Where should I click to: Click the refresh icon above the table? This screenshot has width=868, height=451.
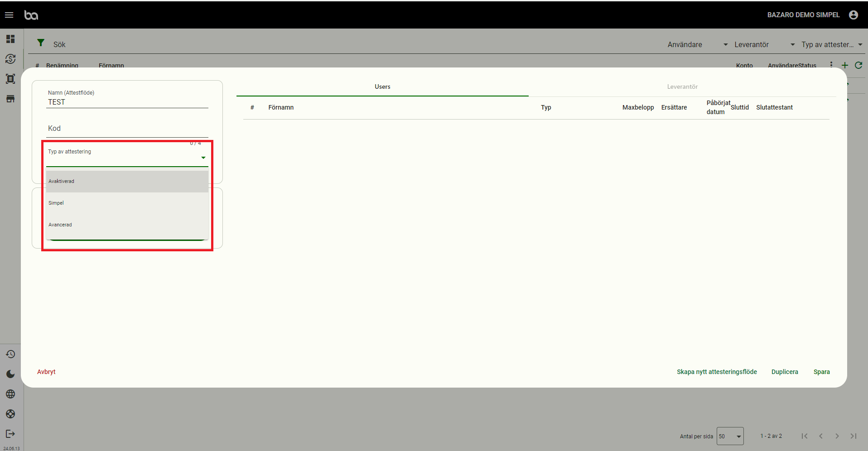pos(858,65)
